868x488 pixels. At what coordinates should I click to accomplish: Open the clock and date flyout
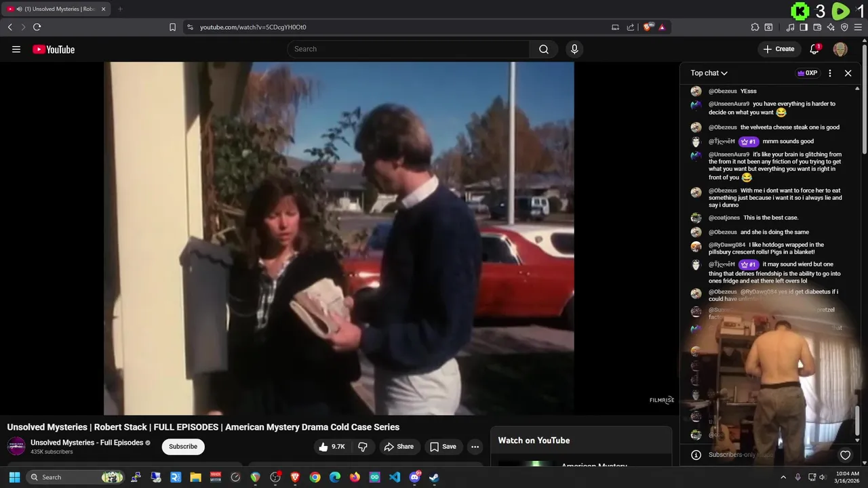click(848, 477)
